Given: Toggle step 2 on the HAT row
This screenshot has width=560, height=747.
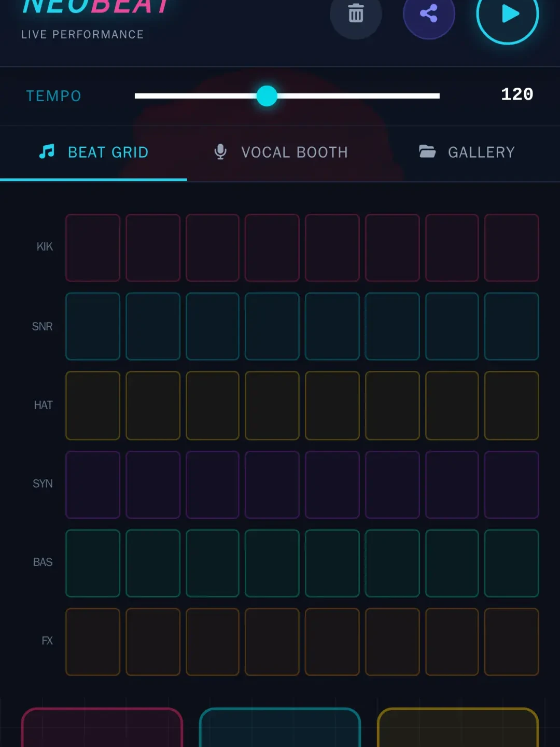Looking at the screenshot, I should click(x=153, y=406).
